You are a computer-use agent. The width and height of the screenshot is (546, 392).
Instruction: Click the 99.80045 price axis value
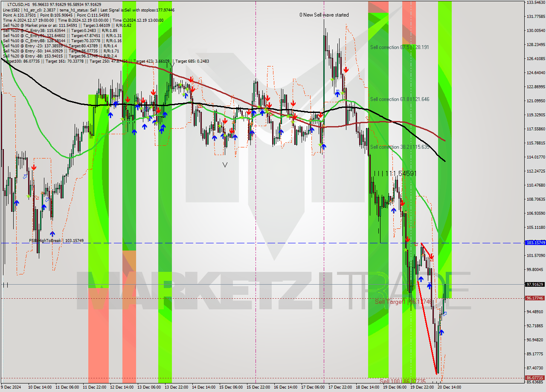(x=536, y=270)
